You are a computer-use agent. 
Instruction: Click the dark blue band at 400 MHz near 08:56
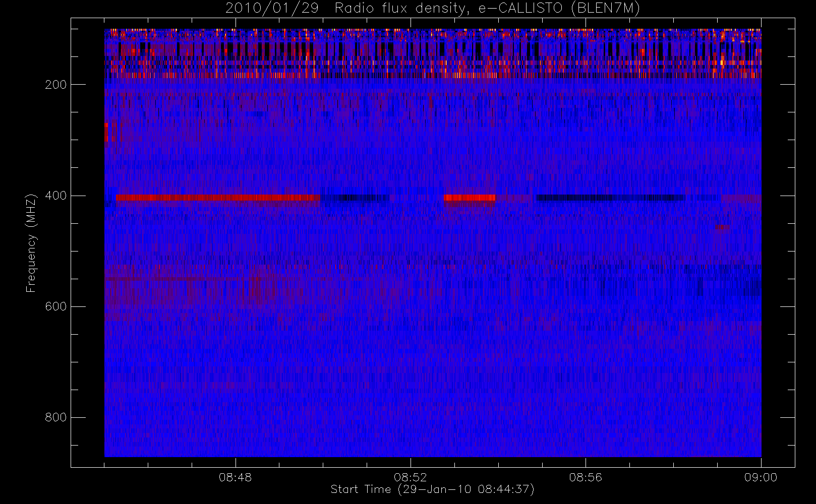611,198
